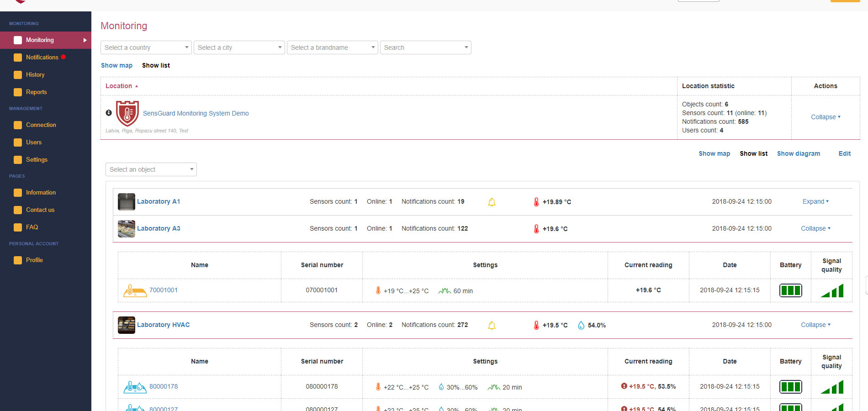The width and height of the screenshot is (868, 411).
Task: Open Notifications in the sidebar
Action: click(42, 57)
